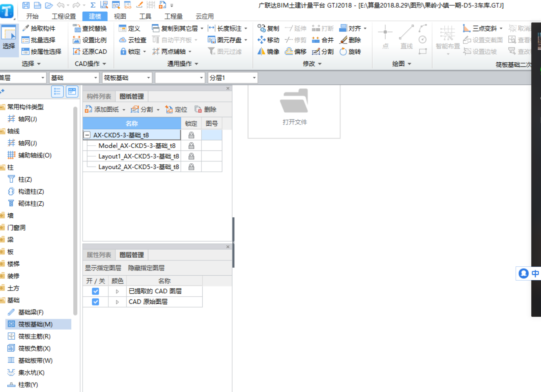This screenshot has height=392, width=541.
Task: Switch to 属性列表 tab
Action: 99,255
